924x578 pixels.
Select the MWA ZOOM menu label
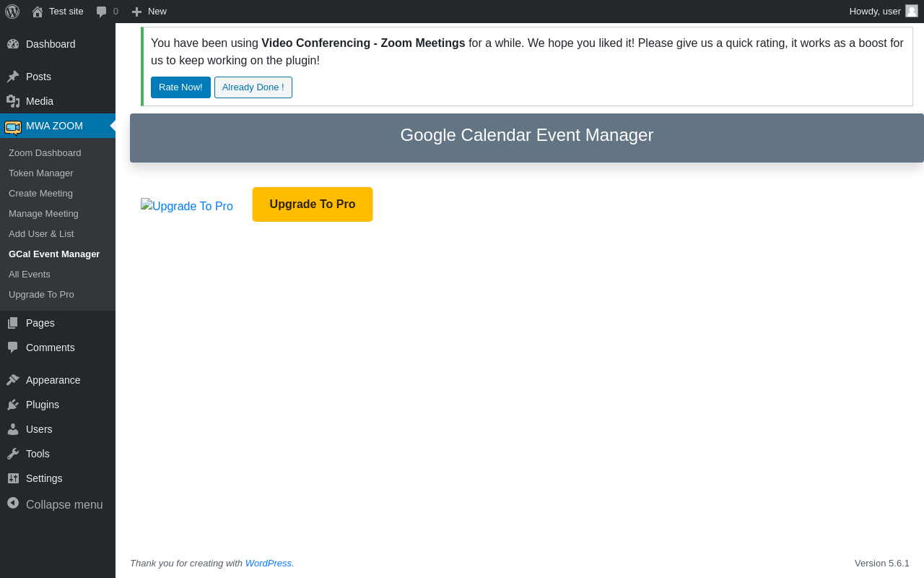[x=54, y=126]
